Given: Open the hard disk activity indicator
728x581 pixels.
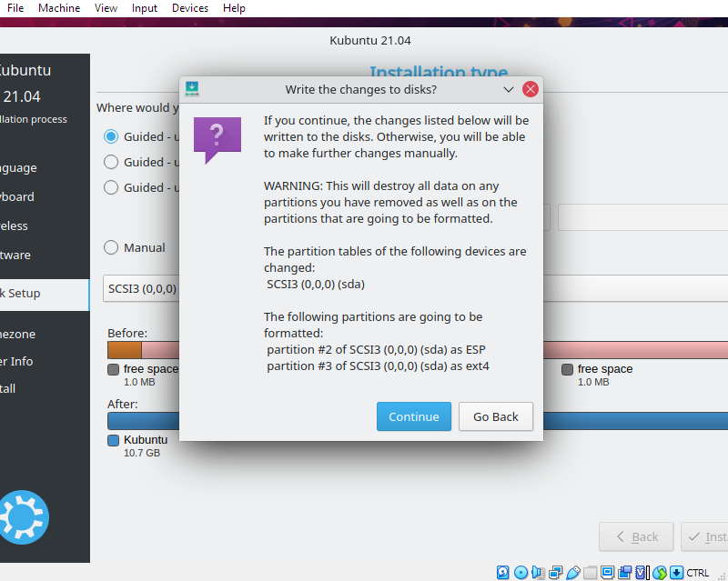Looking at the screenshot, I should 503,572.
